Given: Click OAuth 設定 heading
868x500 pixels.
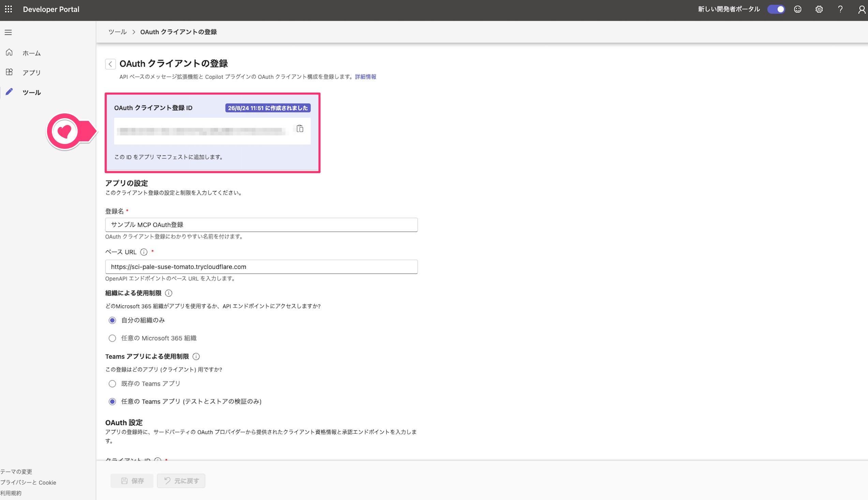Looking at the screenshot, I should pos(124,422).
